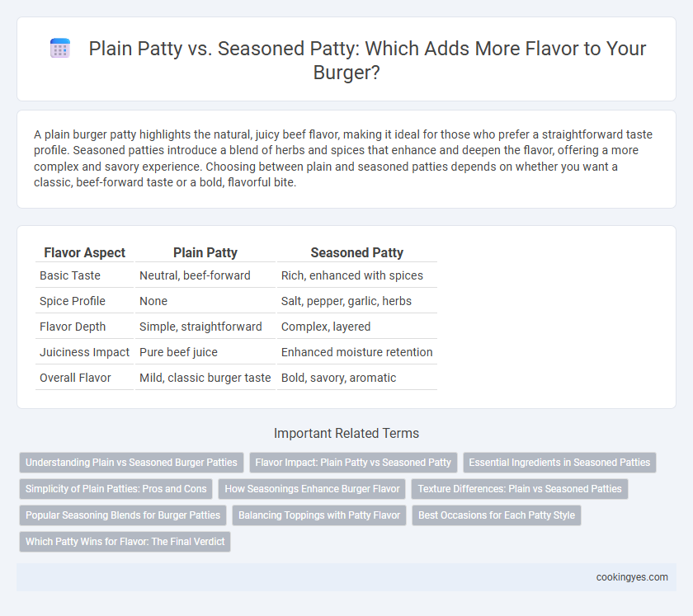693x616 pixels.
Task: Open Popular Seasoning Blends for Burger Patties
Action: [123, 515]
